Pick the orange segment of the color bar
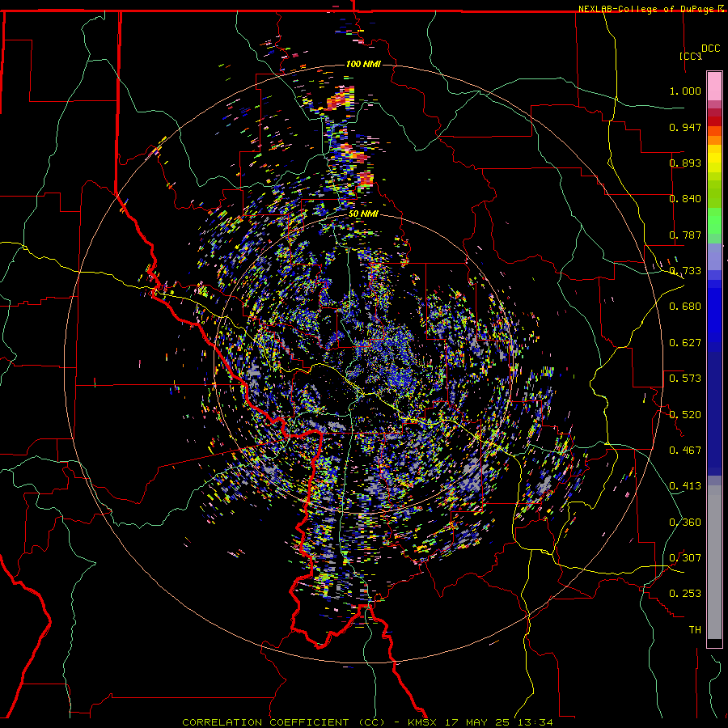728x728 pixels. [x=714, y=140]
